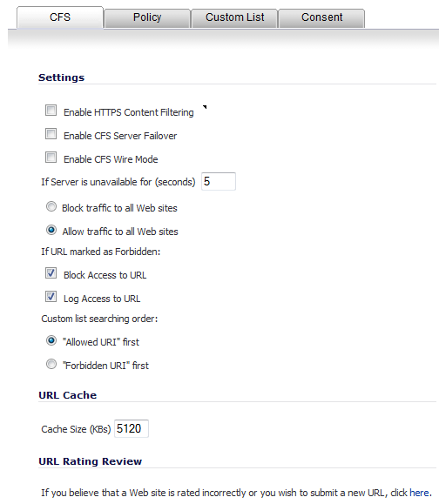The height and width of the screenshot is (504, 439).
Task: Enable HTTPS Content Filtering checkbox
Action: [51, 111]
